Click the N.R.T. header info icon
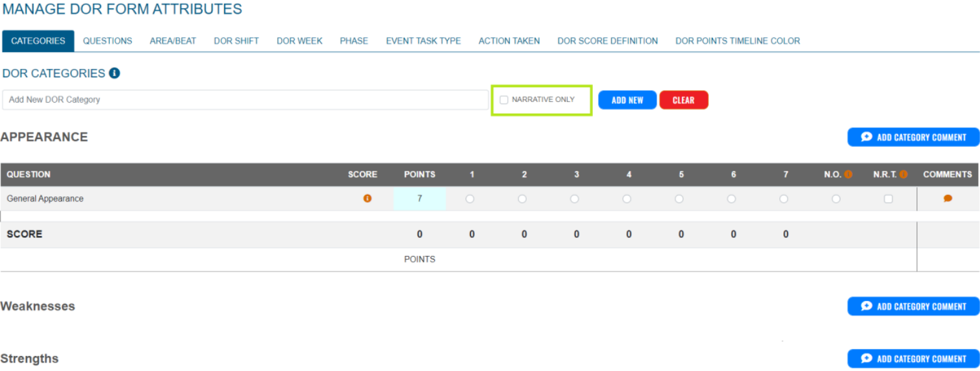The image size is (980, 371). [x=903, y=174]
